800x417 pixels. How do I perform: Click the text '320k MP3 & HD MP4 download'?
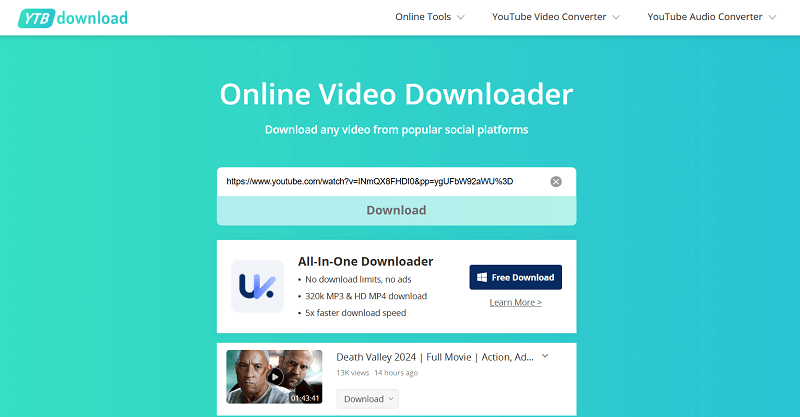(366, 296)
